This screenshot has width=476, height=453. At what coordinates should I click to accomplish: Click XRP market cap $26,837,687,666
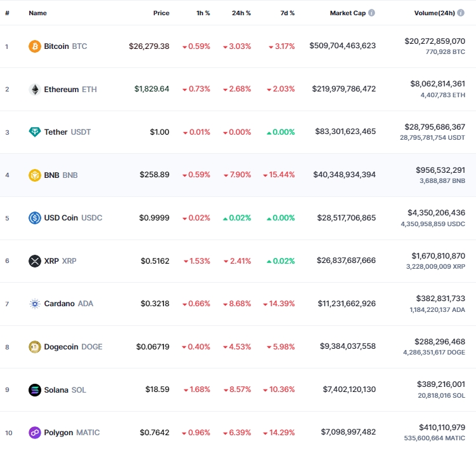click(346, 260)
